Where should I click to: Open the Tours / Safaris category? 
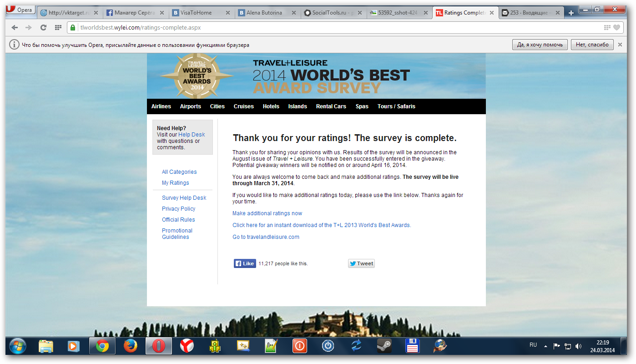(396, 106)
